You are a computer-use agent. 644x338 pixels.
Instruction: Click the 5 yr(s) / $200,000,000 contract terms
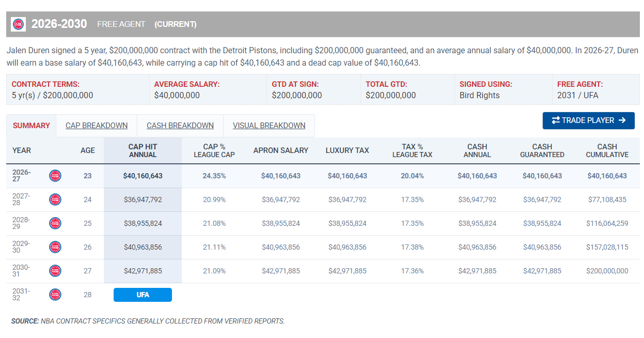tap(53, 95)
